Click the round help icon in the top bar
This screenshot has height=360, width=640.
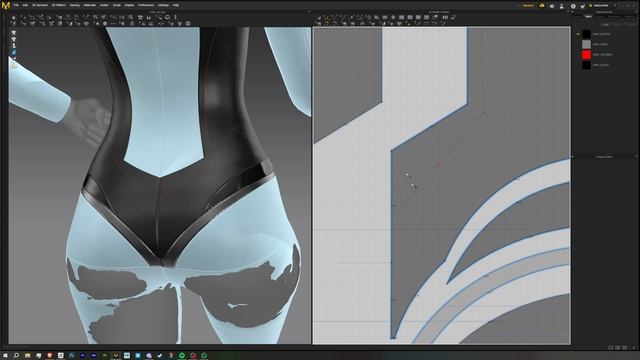pos(573,6)
